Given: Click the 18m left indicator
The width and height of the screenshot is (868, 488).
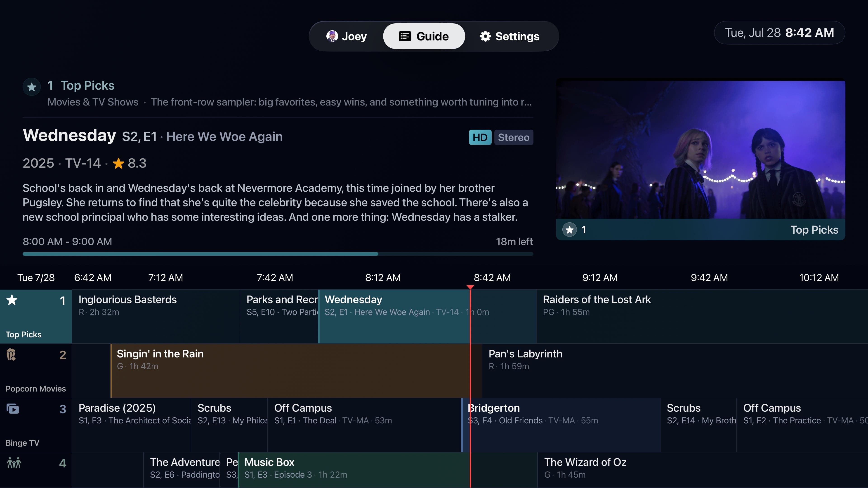Looking at the screenshot, I should pyautogui.click(x=514, y=242).
